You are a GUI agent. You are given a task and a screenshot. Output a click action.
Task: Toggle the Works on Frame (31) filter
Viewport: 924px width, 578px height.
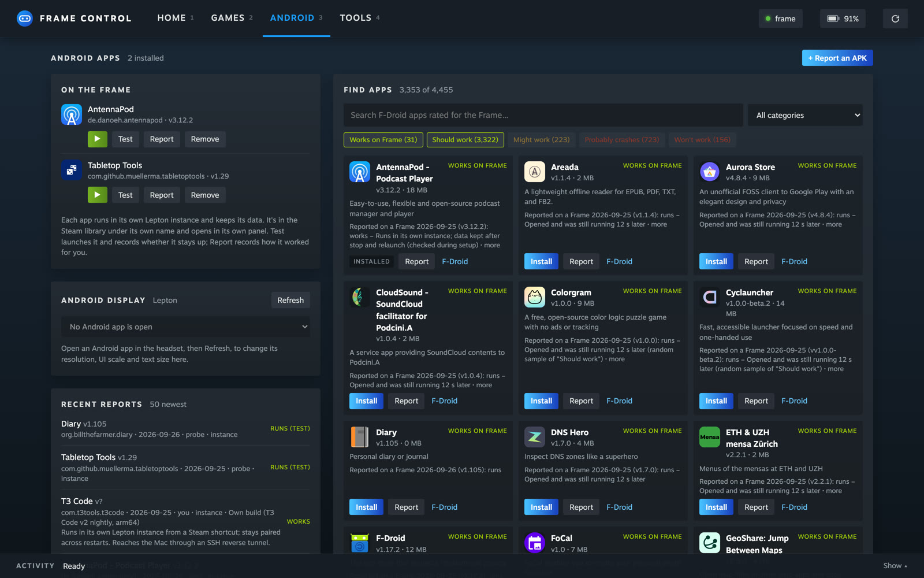[383, 140]
